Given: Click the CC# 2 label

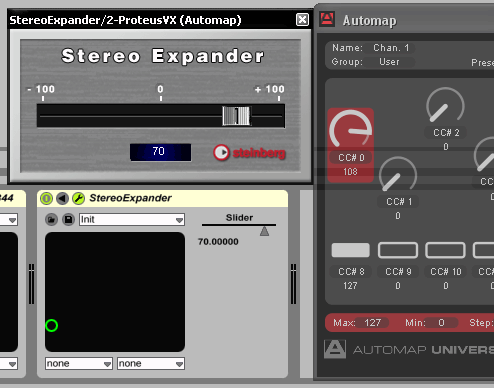Looking at the screenshot, I should coord(446,133).
